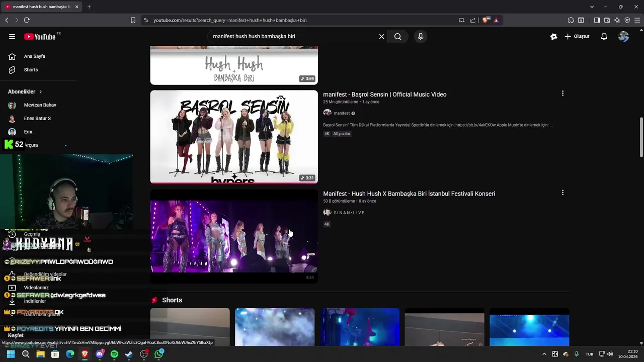The image size is (644, 362).
Task: Toggle the browser sidebar panel
Action: pos(597,20)
